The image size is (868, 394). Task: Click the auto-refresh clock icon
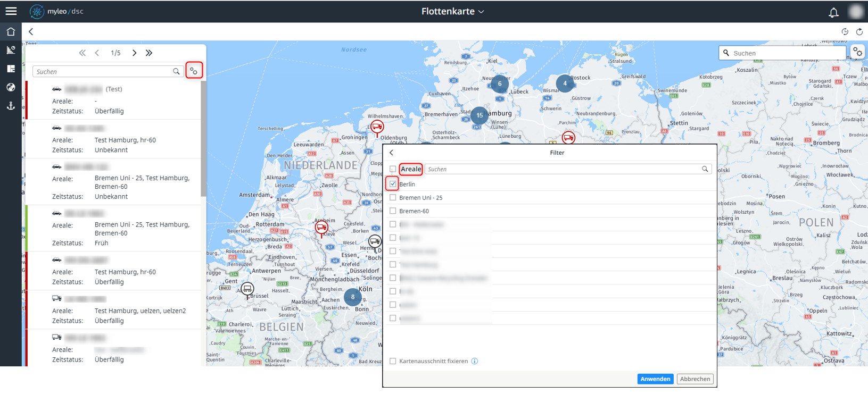click(845, 32)
